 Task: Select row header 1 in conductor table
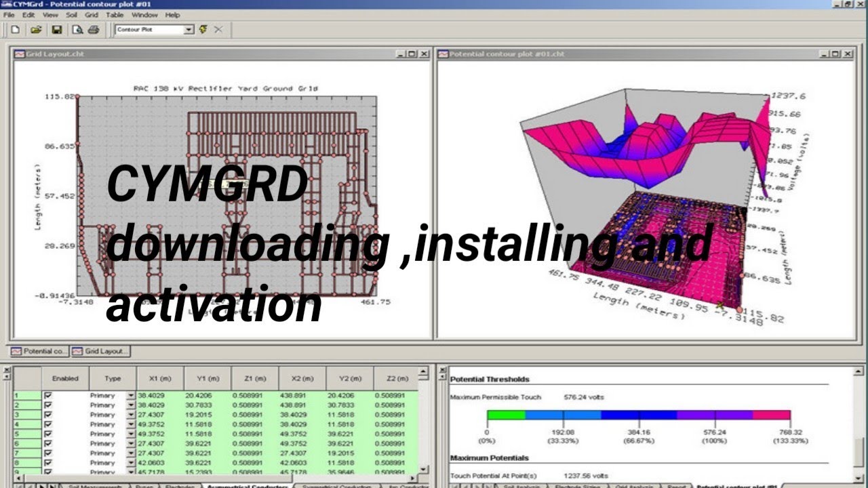[27, 395]
